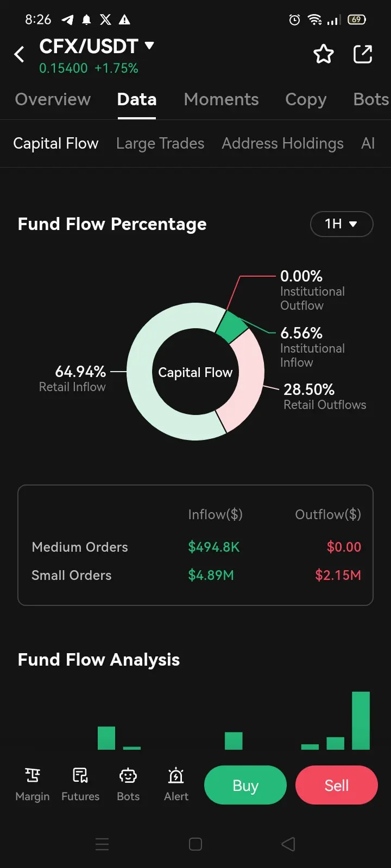391x868 pixels.
Task: Open Margin trading icon
Action: [33, 784]
